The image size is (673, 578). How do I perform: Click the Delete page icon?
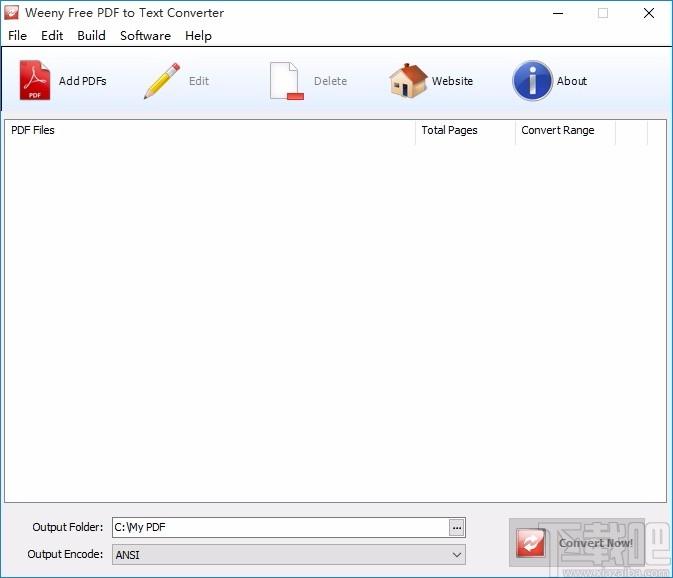(x=287, y=81)
